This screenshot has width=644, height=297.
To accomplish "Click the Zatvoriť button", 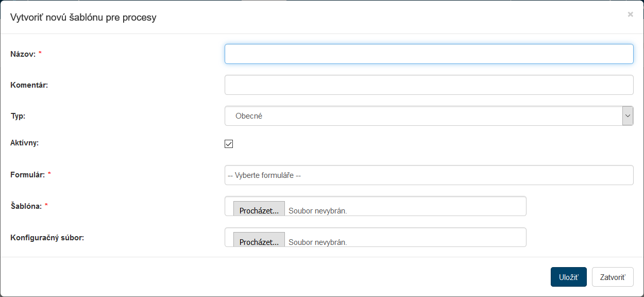I will click(x=612, y=277).
